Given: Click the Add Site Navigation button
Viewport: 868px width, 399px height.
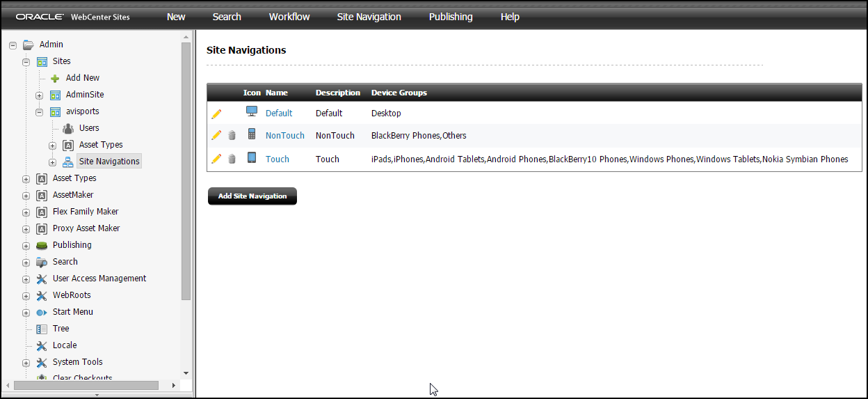Looking at the screenshot, I should point(252,196).
